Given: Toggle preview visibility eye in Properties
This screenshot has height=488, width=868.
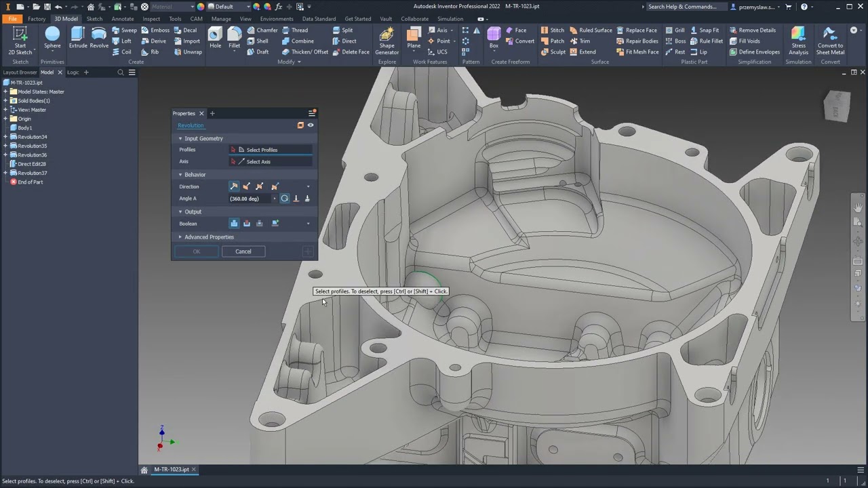Looking at the screenshot, I should [311, 125].
